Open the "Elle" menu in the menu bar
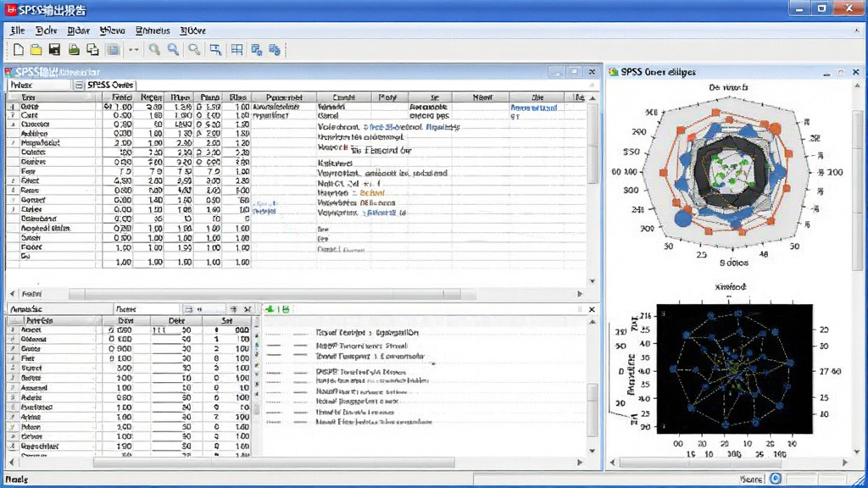This screenshot has width=868, height=488. [x=17, y=30]
